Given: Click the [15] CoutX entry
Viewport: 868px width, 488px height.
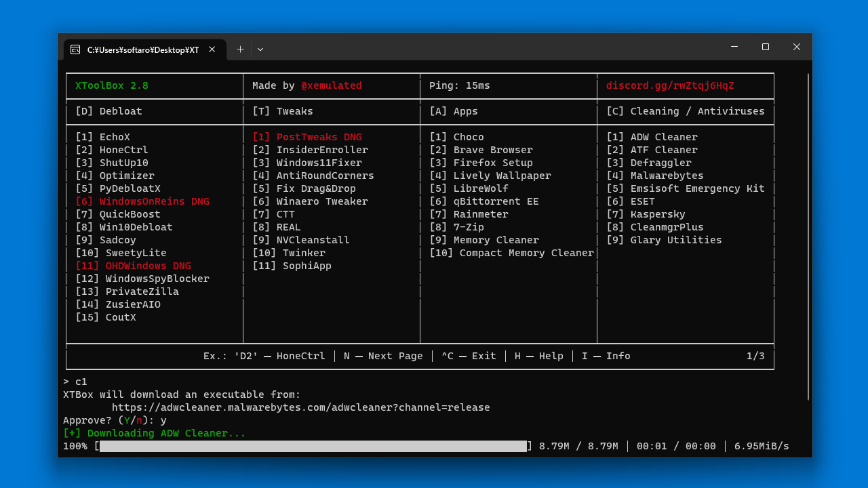Looking at the screenshot, I should [x=106, y=317].
